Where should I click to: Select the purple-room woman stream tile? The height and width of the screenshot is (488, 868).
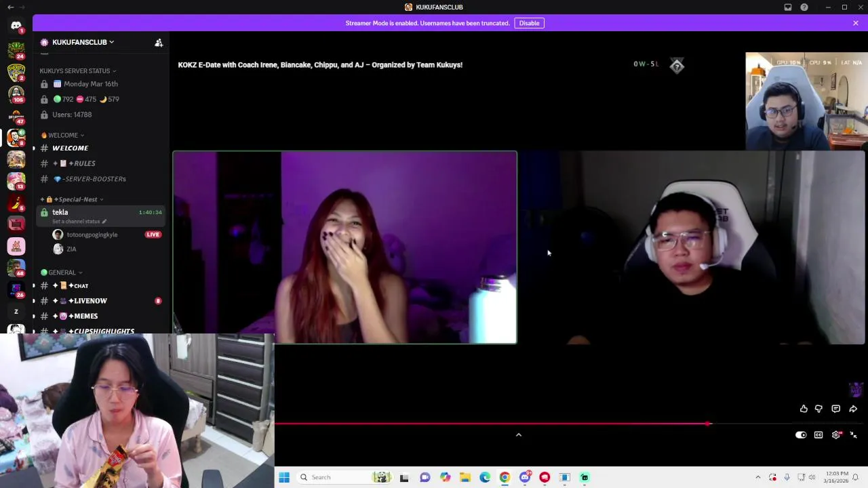(x=344, y=247)
